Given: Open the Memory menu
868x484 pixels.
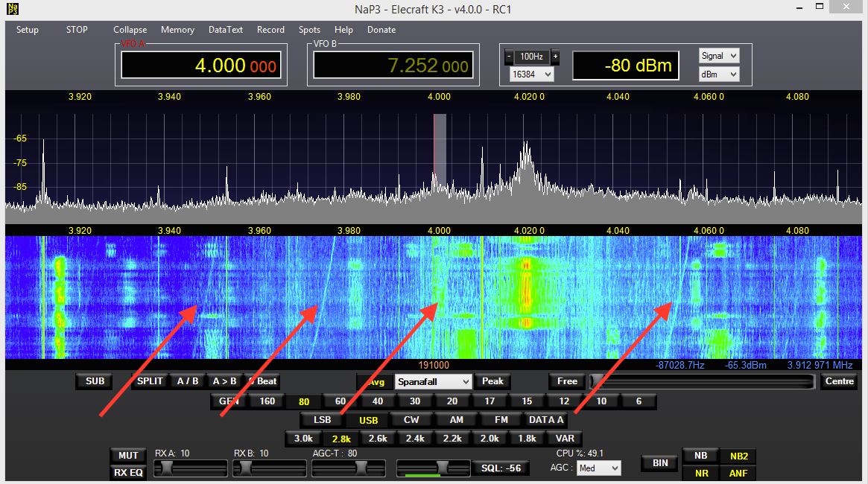Looking at the screenshot, I should pos(177,30).
